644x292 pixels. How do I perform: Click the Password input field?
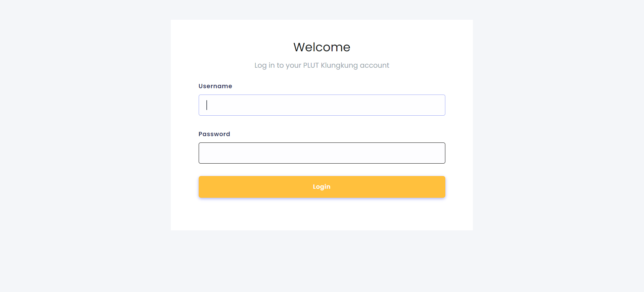click(321, 153)
